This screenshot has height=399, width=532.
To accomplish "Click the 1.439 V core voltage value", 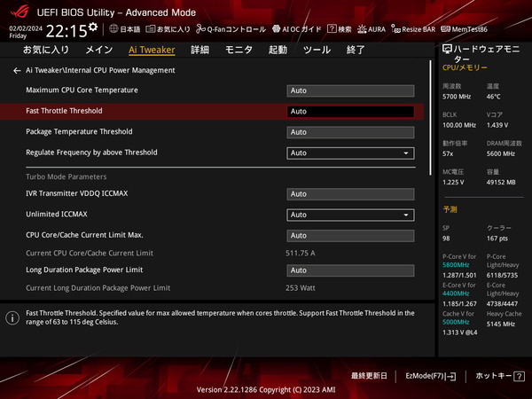I will point(497,125).
